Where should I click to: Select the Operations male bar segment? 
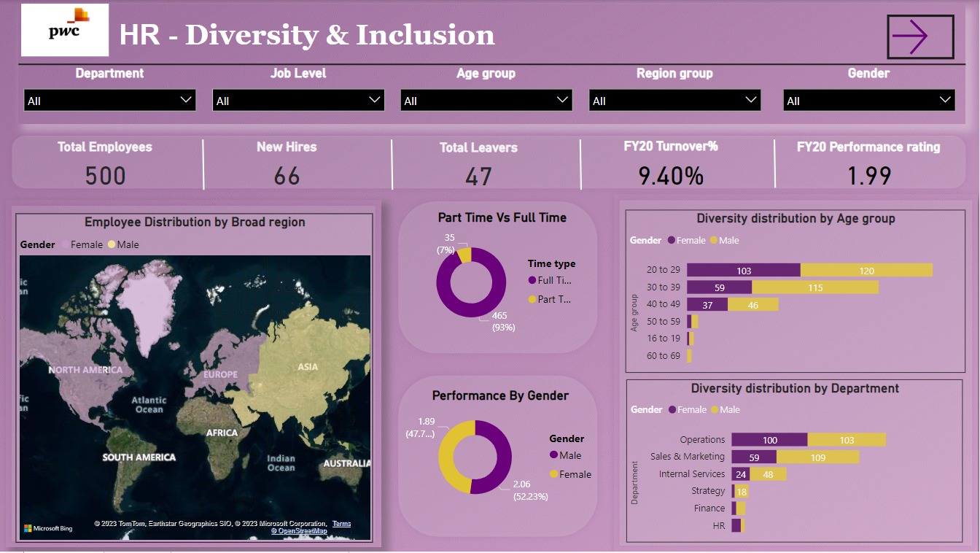pyautogui.click(x=847, y=440)
